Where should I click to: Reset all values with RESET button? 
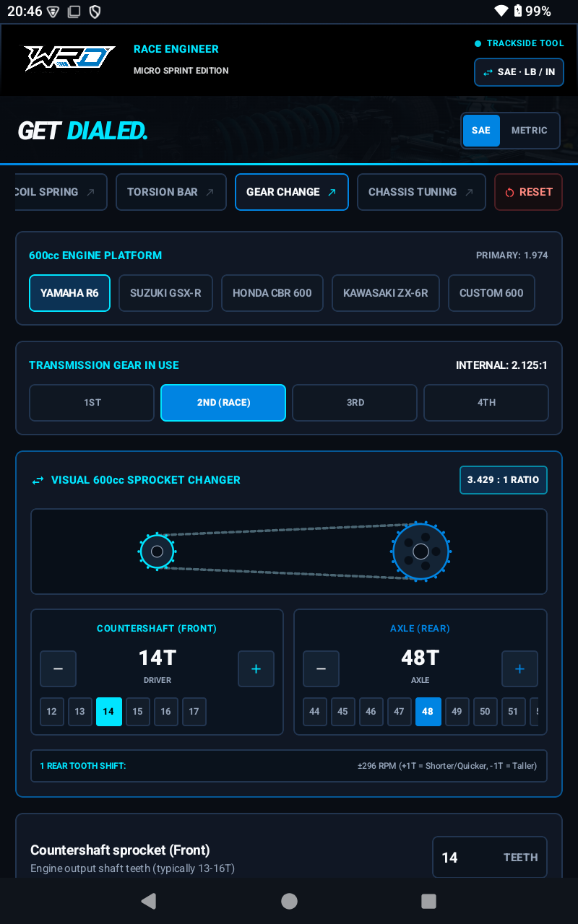[528, 192]
